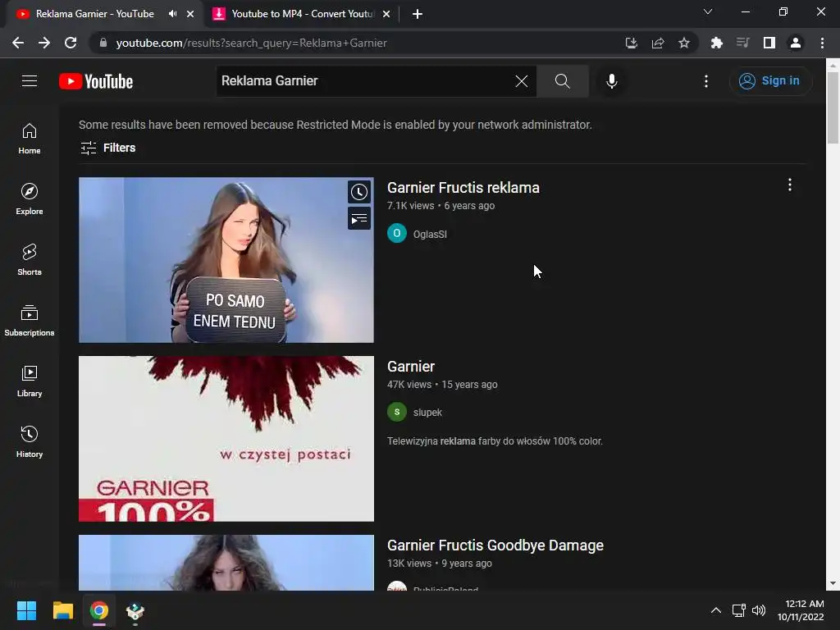Toggle the Chrome side panel
This screenshot has height=630, width=840.
tap(769, 43)
